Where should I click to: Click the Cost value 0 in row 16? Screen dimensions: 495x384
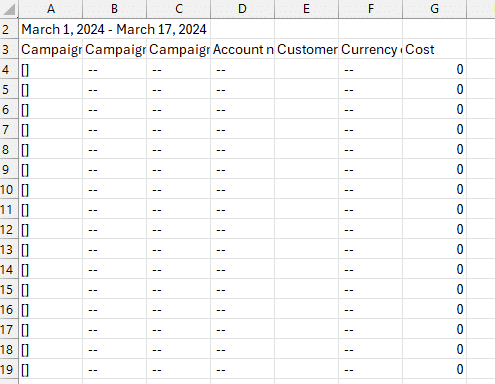point(434,309)
